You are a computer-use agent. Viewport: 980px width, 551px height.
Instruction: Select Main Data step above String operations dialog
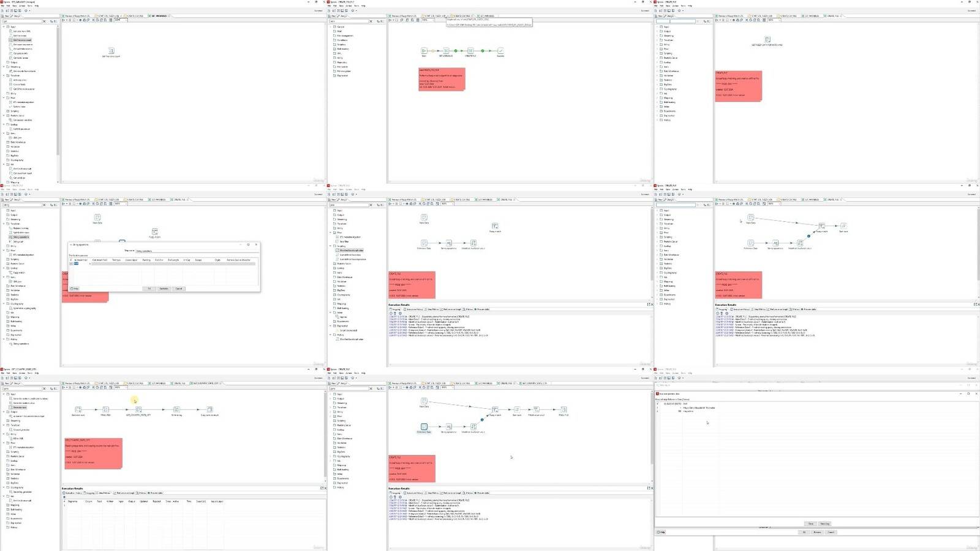point(97,218)
